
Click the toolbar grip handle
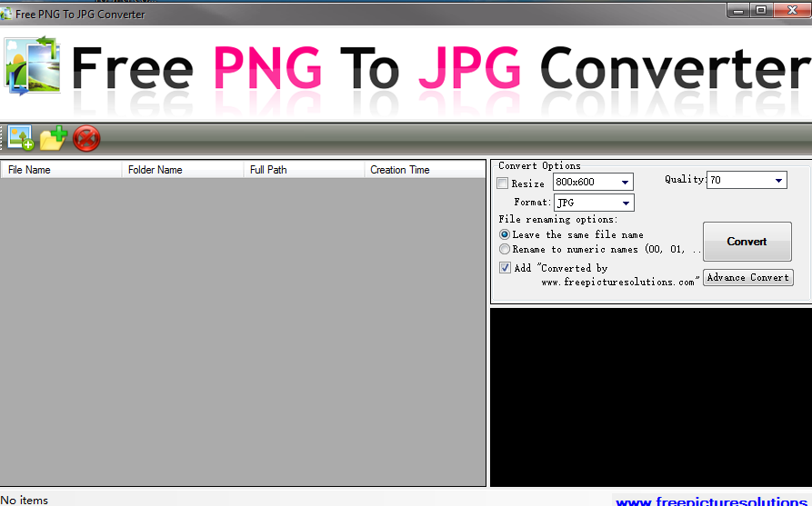pyautogui.click(x=2, y=138)
